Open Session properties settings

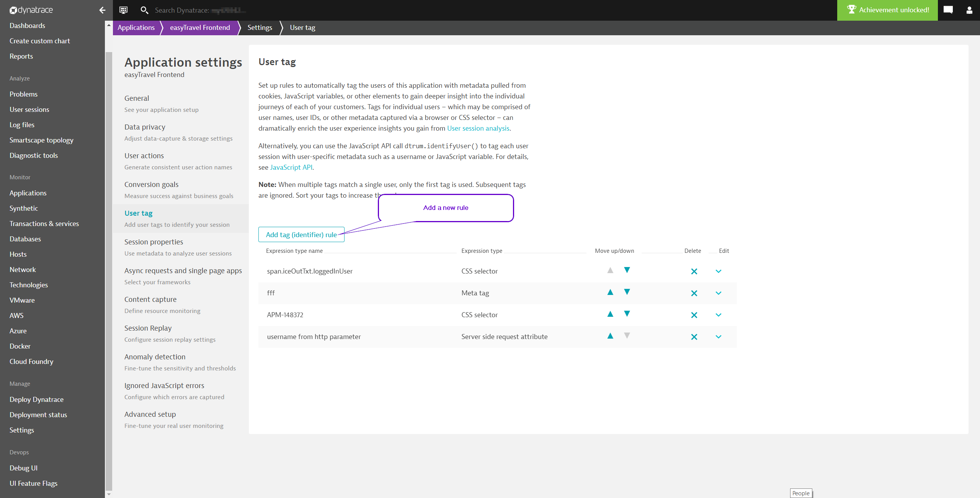(x=181, y=247)
